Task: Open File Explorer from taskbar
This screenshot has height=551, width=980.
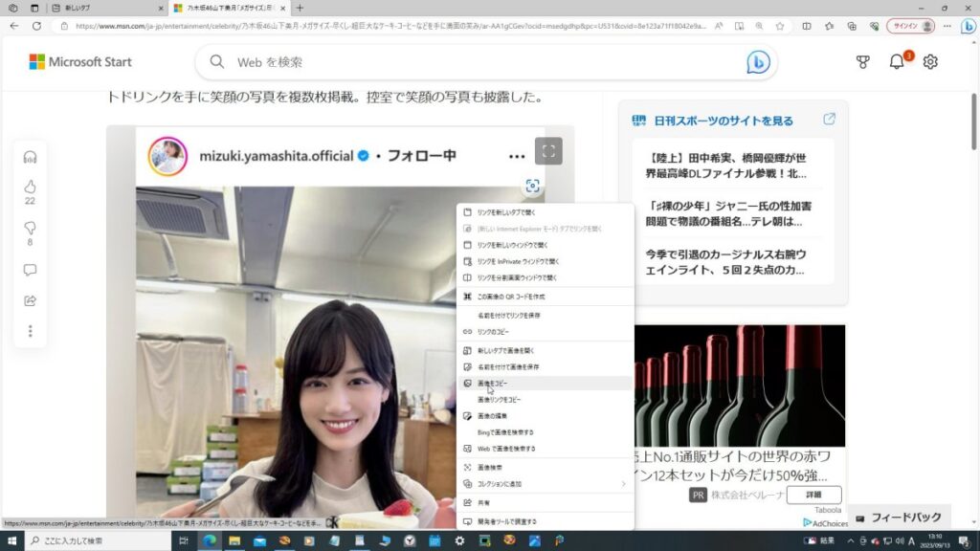Action: point(234,540)
